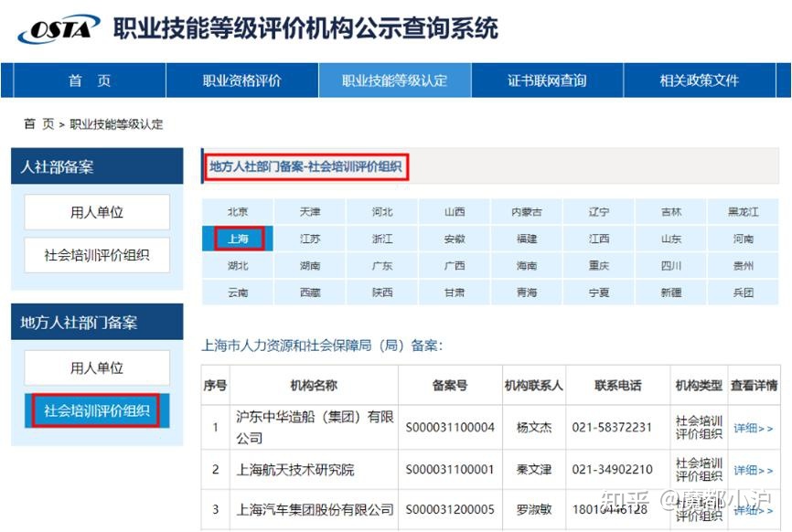This screenshot has width=792, height=532.
Task: Select 社会培训评价组织 under 地方人社部门备案
Action: point(97,410)
